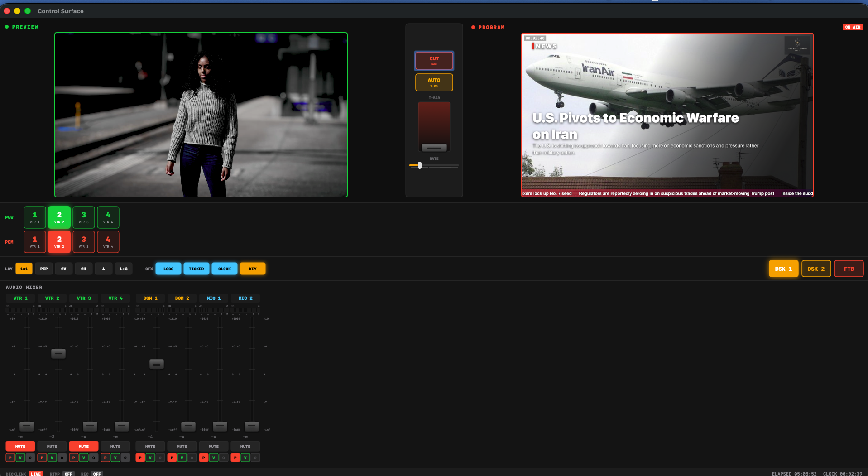Mute the MIC 2 audio channel
868x476 pixels.
tap(245, 446)
